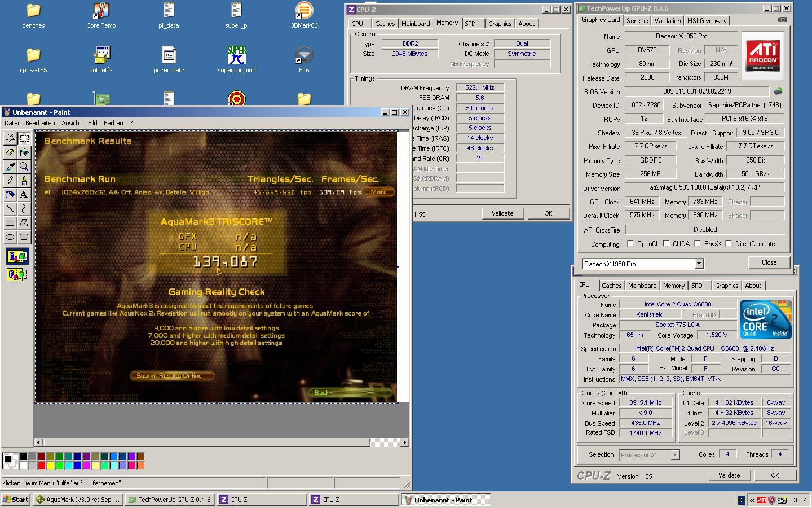Screen dimensions: 812x508
Task: Click the DRAM Frequency 522.1 MHz field
Action: 480,87
